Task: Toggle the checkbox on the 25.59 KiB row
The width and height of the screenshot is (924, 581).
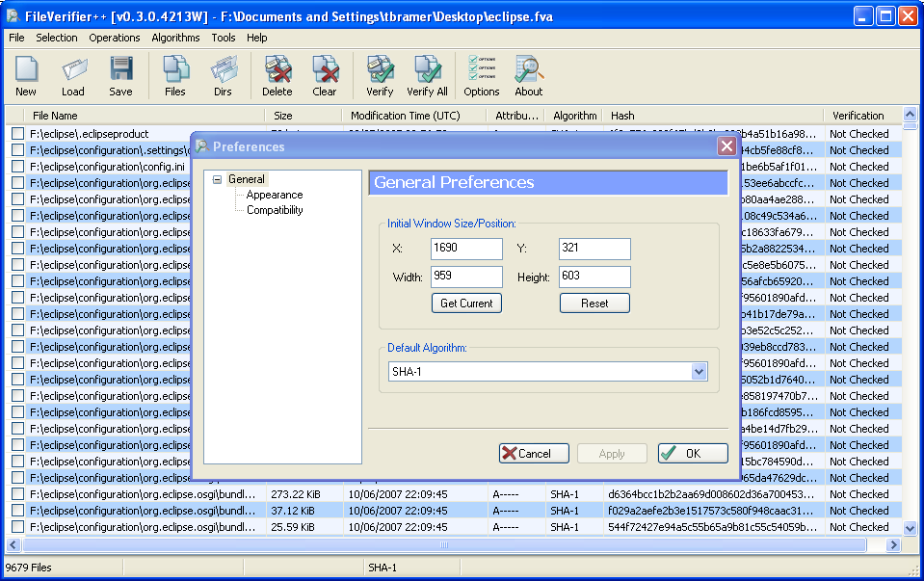Action: (x=17, y=527)
